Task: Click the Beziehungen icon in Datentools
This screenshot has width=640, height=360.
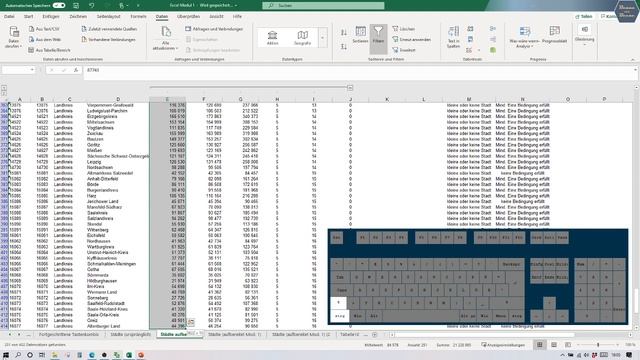Action: [x=493, y=40]
